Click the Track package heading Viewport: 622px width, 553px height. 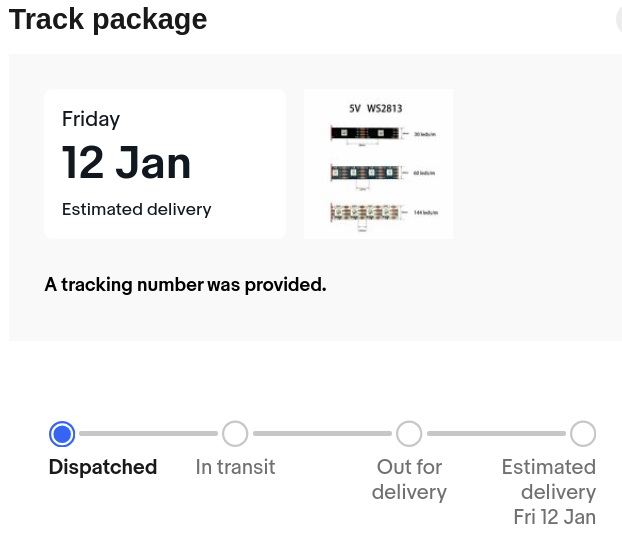pyautogui.click(x=108, y=19)
